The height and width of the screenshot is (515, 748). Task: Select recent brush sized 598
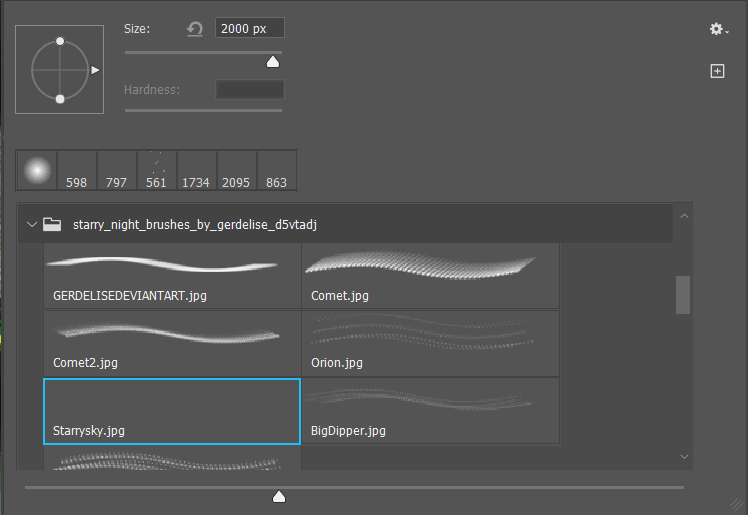click(77, 171)
